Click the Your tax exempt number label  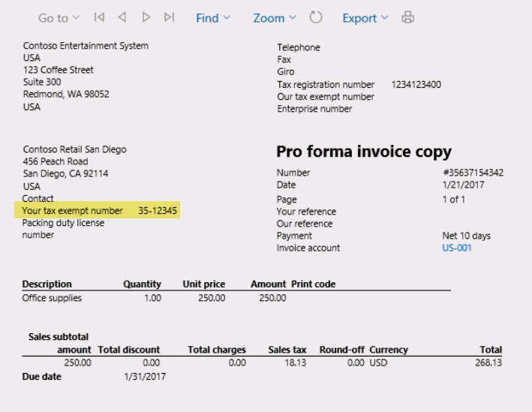[x=72, y=211]
